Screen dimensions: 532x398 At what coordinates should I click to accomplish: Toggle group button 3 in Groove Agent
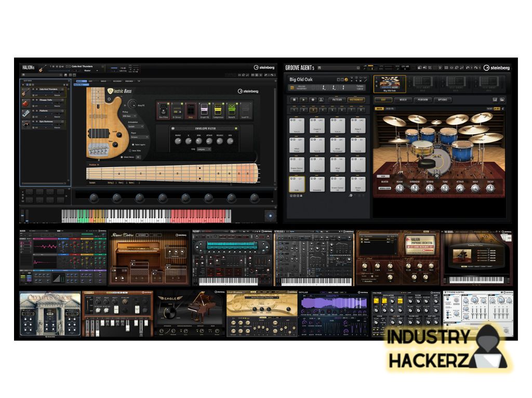point(313,110)
